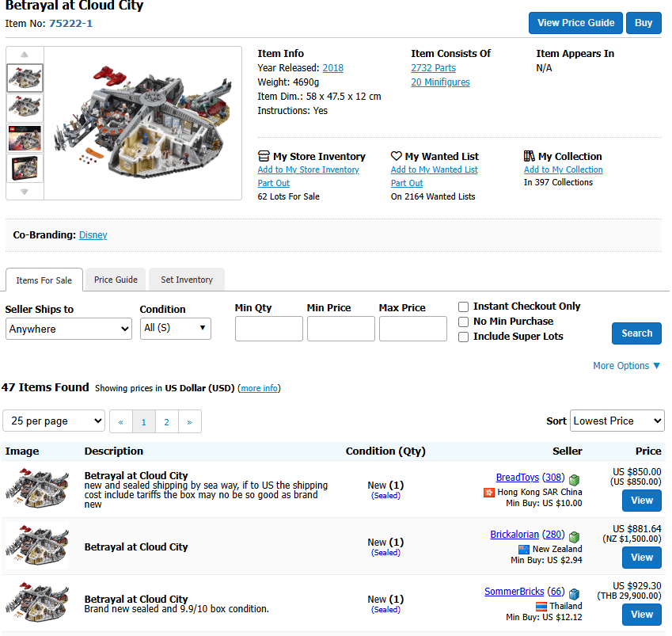Go to results page 2
672x636 pixels.
[167, 421]
